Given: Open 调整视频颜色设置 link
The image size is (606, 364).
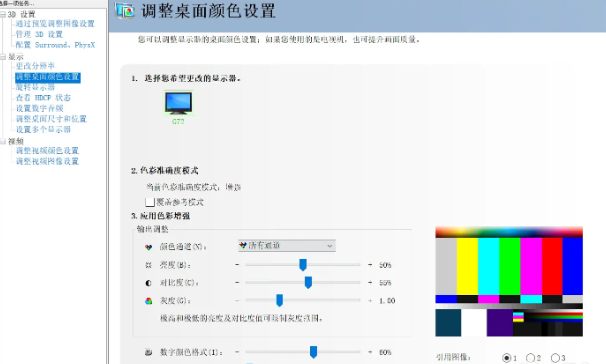Looking at the screenshot, I should tap(47, 150).
